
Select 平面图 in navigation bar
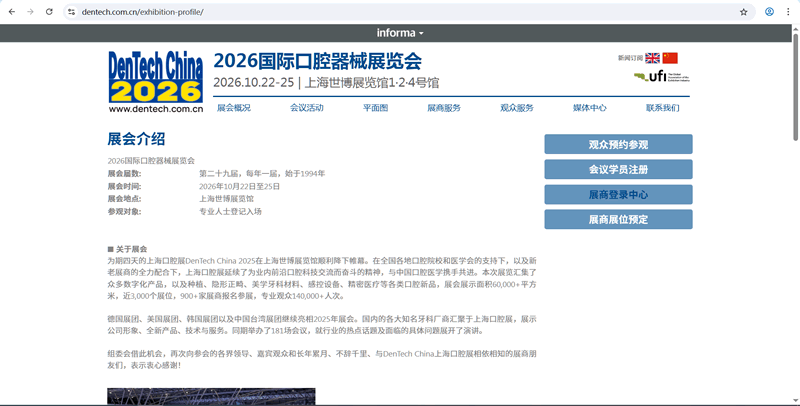[x=375, y=108]
